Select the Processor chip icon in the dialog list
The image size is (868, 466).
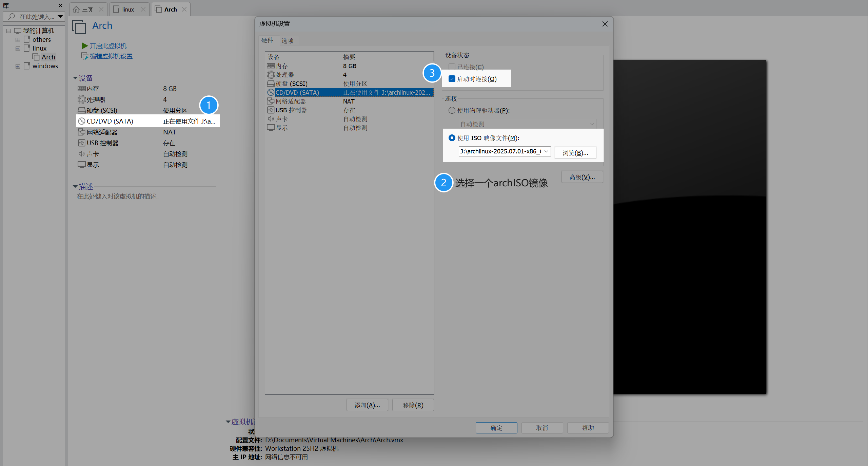pos(271,75)
